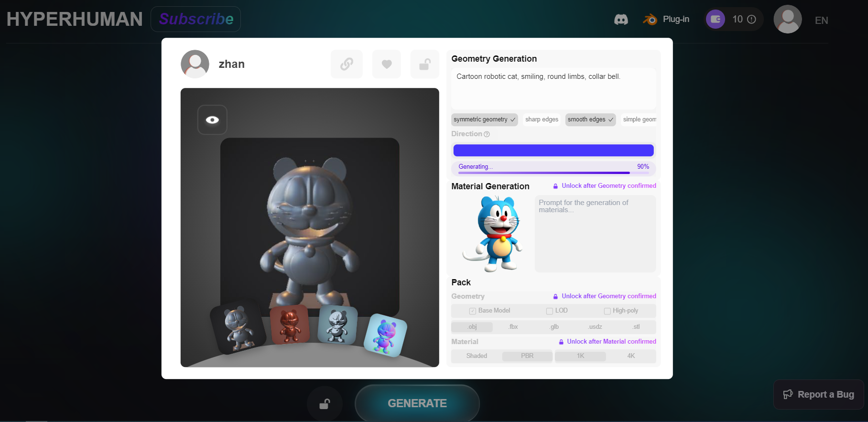This screenshot has width=868, height=422.
Task: Click the GENERATE button
Action: (x=417, y=404)
